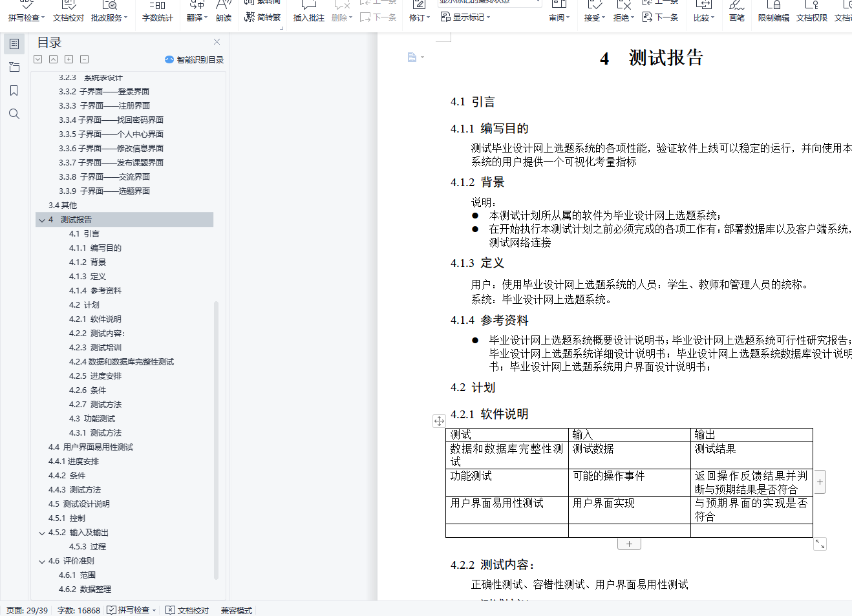Select '4.3 功能测试' in the outline

[x=92, y=419]
